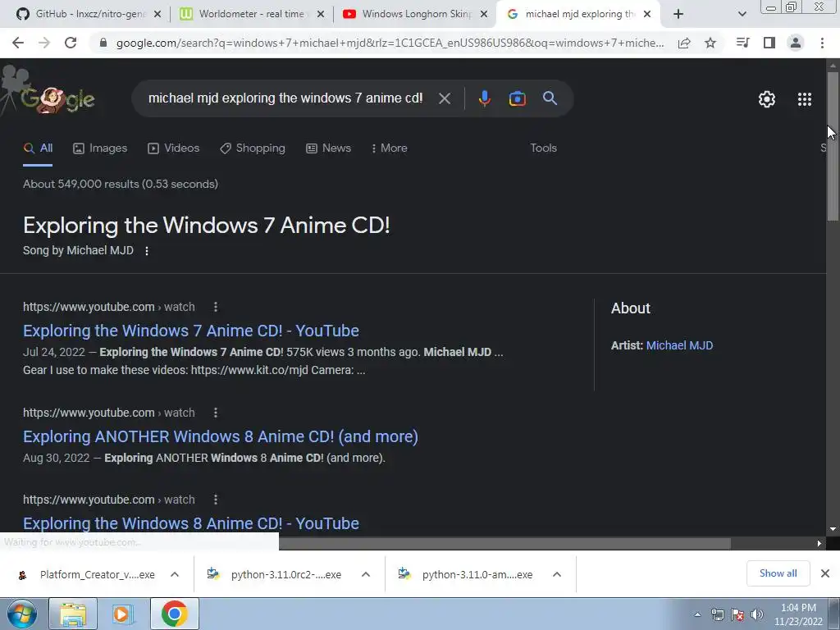
Task: Open Google quick settings gear
Action: [x=767, y=99]
